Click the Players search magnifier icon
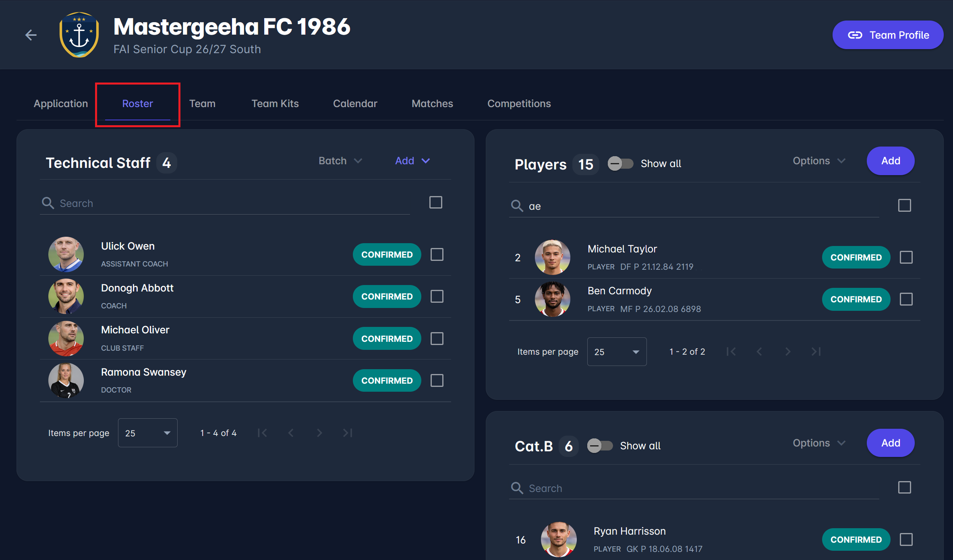 (x=517, y=206)
